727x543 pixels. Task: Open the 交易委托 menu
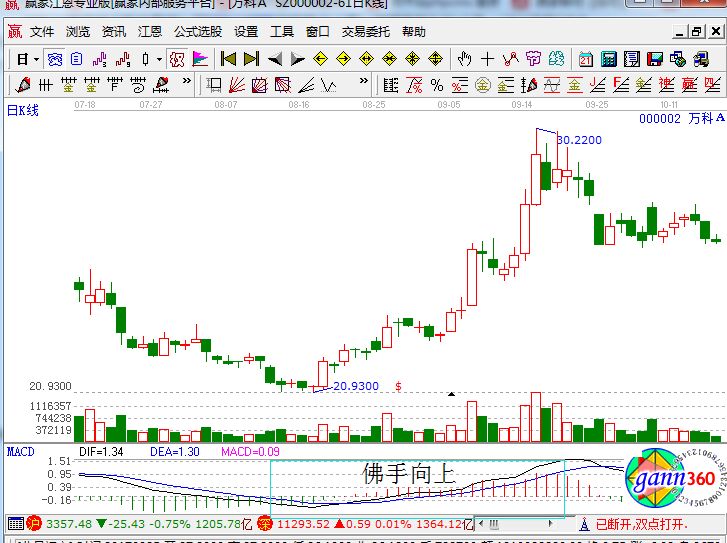tap(367, 32)
